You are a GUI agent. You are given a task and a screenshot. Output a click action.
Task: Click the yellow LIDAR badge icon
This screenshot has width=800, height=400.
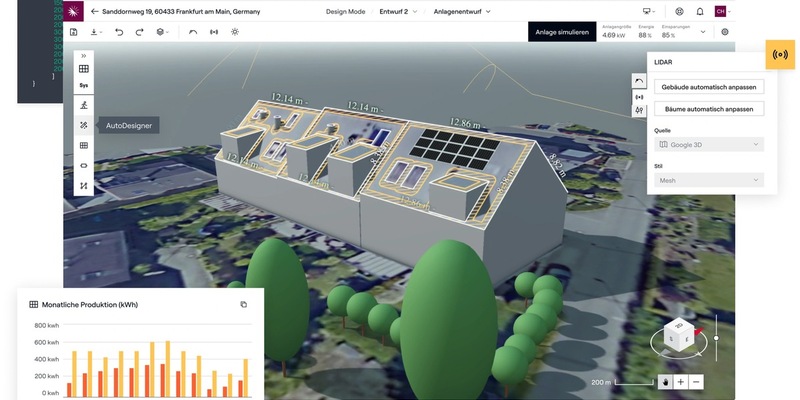coord(780,54)
